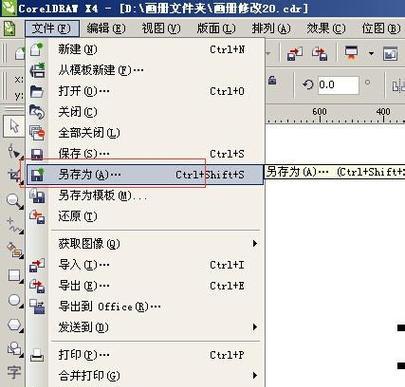Select the Zoom magnifier tool
The width and height of the screenshot is (405, 387).
pos(14,201)
